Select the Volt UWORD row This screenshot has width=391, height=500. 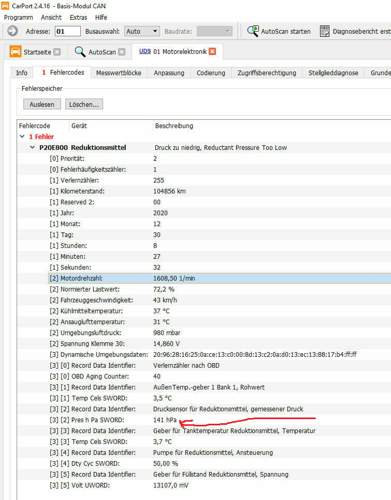tap(204, 485)
